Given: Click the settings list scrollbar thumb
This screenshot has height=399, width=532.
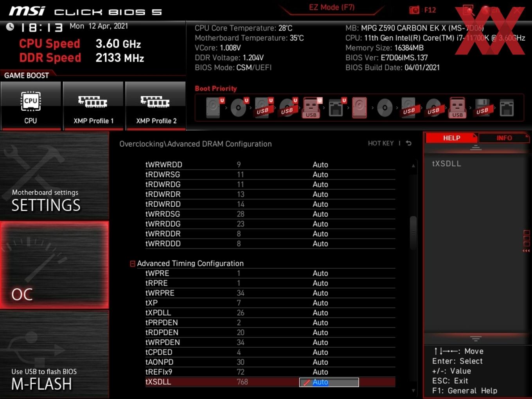Looking at the screenshot, I should point(413,232).
